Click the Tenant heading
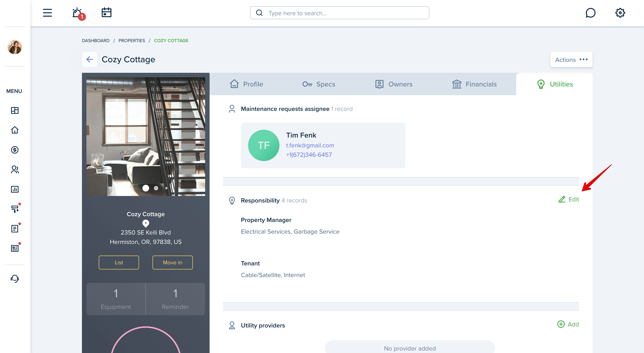644x353 pixels. point(250,263)
